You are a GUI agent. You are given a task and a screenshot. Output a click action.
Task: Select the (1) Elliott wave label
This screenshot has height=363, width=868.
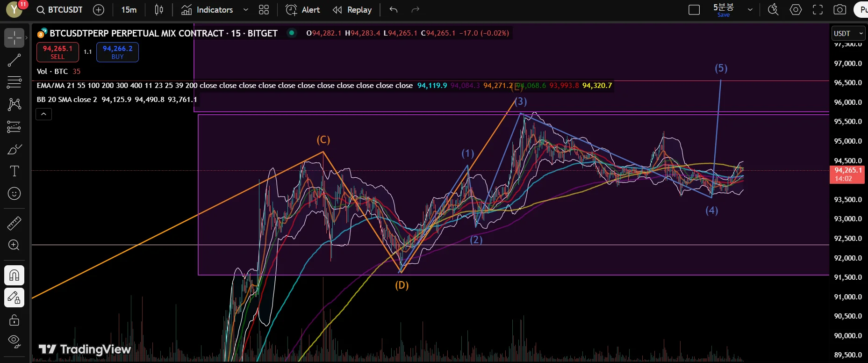click(x=468, y=153)
